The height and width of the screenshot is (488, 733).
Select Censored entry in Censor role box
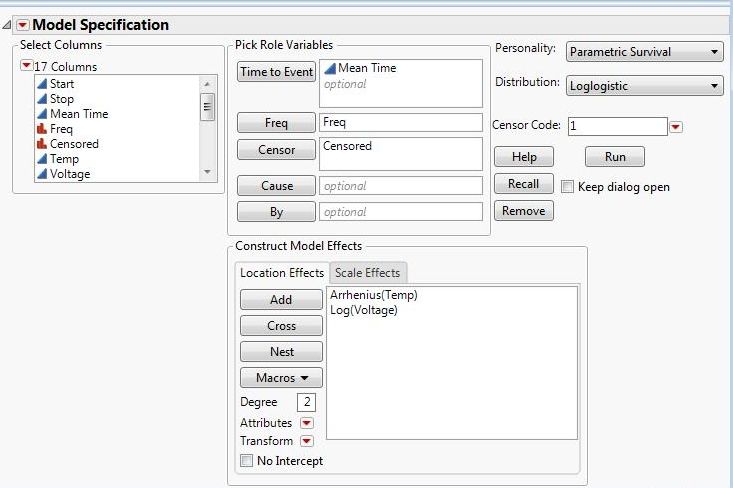coord(347,146)
